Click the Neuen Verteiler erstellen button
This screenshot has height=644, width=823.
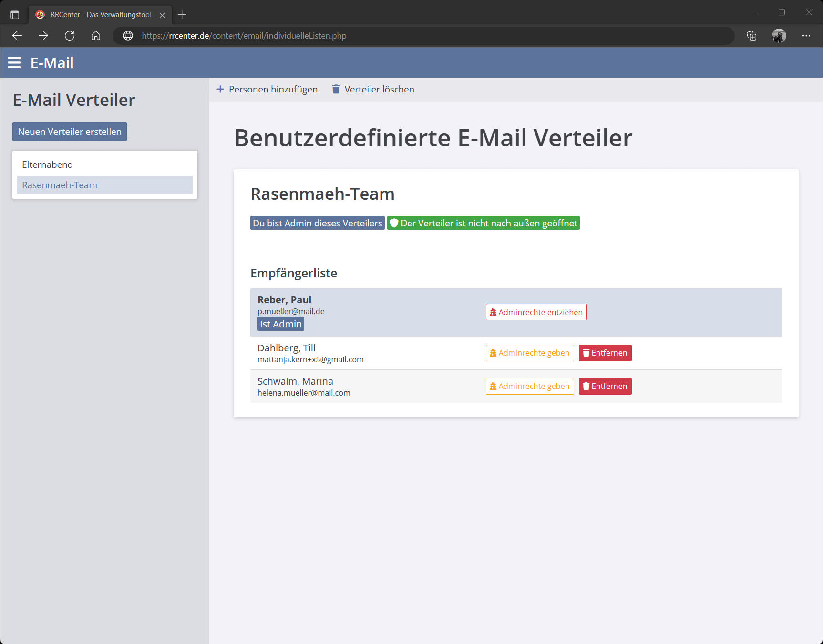[69, 131]
